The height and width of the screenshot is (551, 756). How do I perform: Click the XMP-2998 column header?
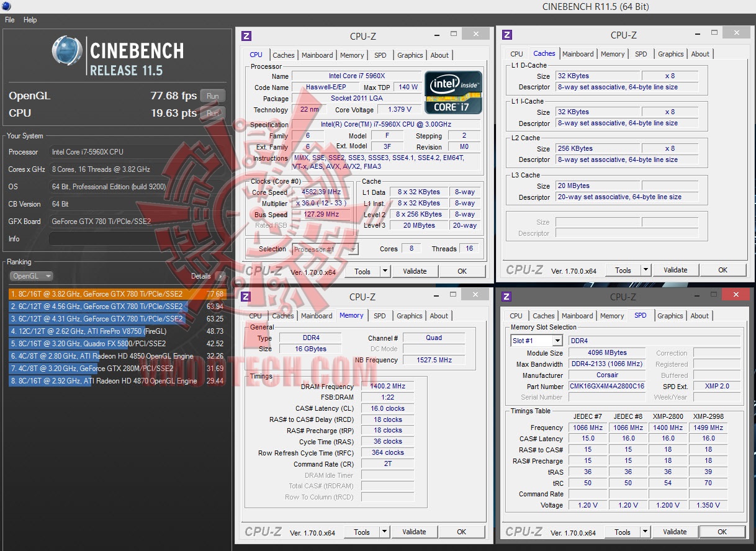click(708, 416)
